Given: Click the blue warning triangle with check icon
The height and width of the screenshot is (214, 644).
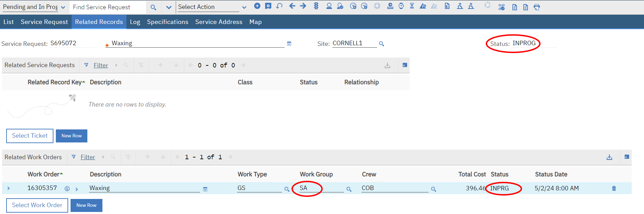Looking at the screenshot, I should click(423, 6).
